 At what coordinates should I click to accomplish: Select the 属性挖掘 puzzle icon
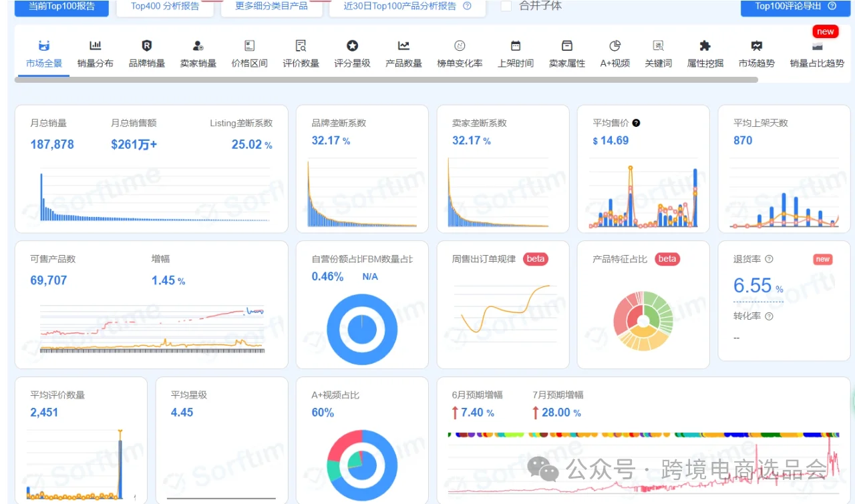pos(705,46)
